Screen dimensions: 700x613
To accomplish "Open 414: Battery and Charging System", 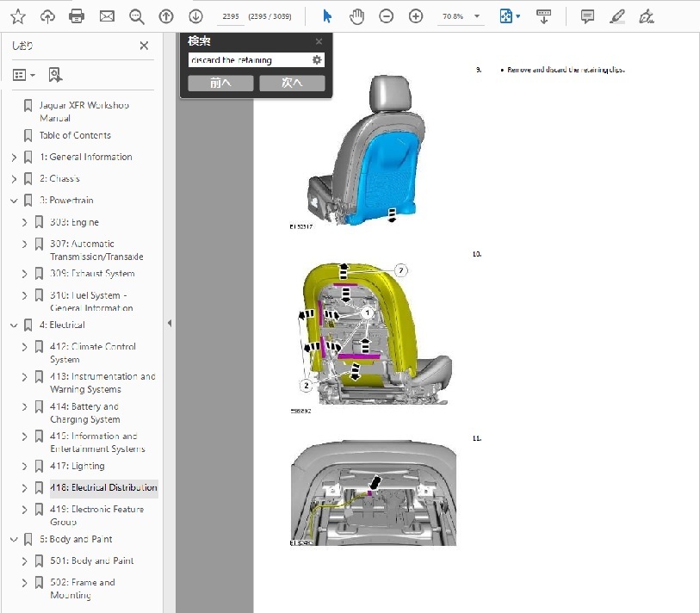I will [x=85, y=413].
